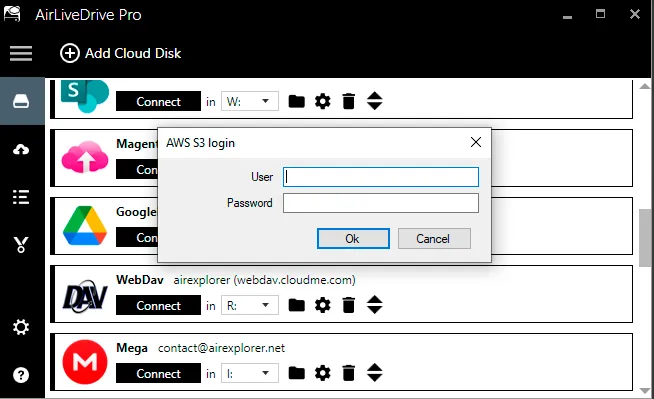Open Mega disk settings gear
The image size is (654, 399).
pyautogui.click(x=322, y=373)
